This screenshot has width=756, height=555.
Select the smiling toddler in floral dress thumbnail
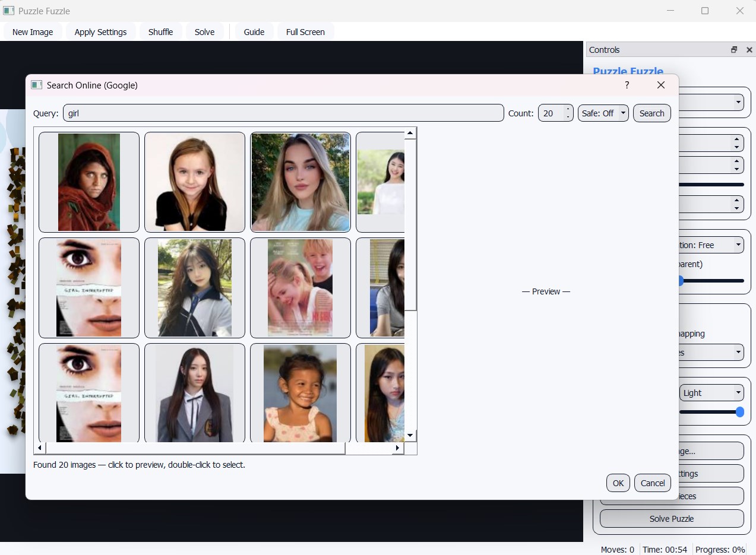(300, 394)
